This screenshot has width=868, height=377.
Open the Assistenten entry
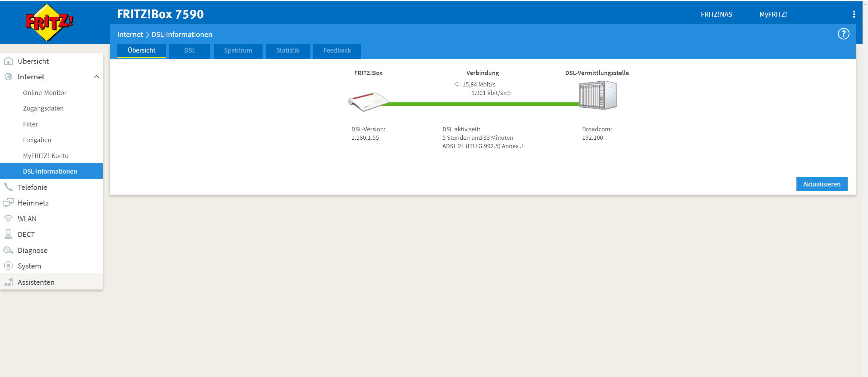(51, 282)
